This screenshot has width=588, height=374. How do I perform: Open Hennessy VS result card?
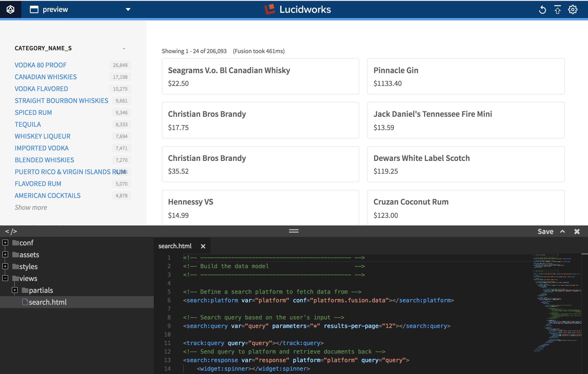tap(260, 208)
